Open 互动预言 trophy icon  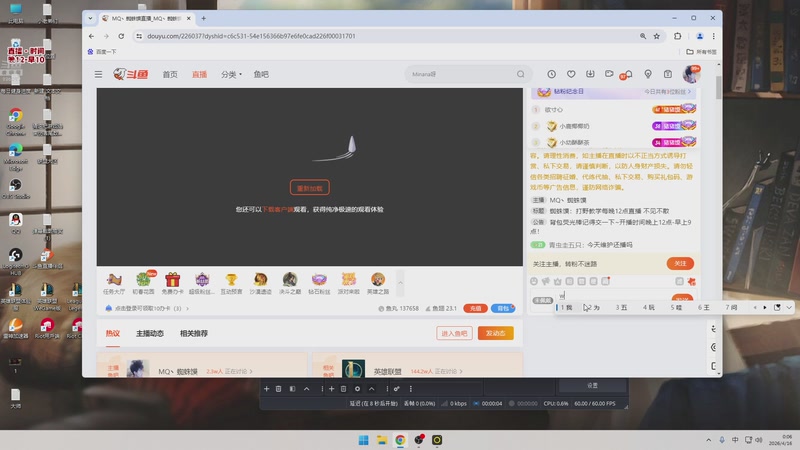click(x=231, y=283)
